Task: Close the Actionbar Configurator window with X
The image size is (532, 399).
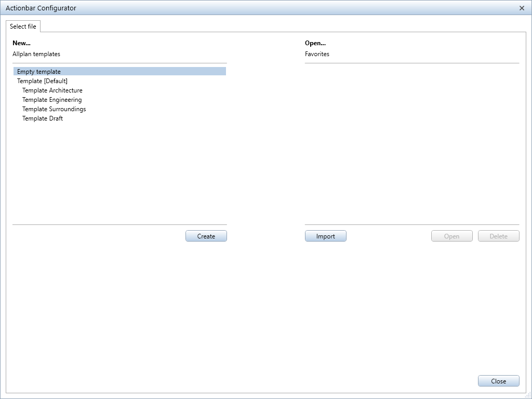Action: [x=522, y=8]
